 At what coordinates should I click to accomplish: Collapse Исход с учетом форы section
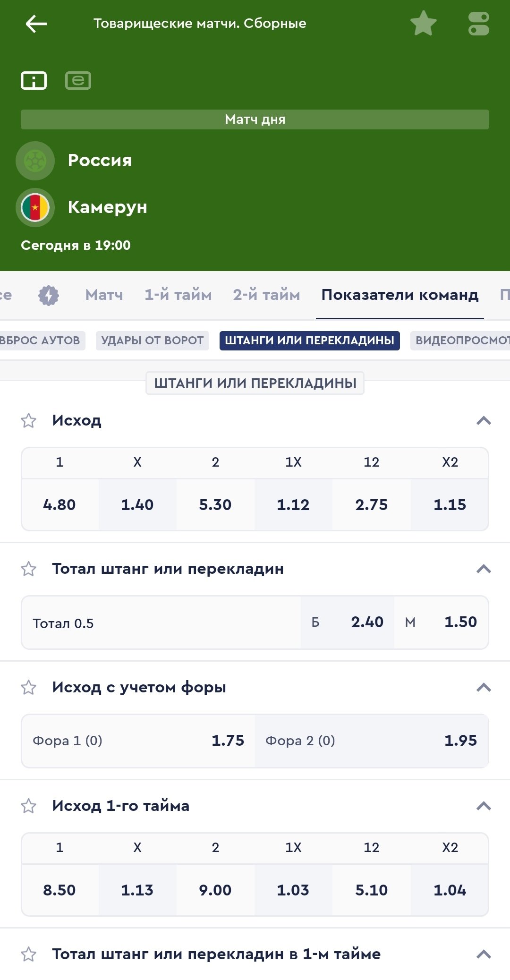tap(484, 687)
